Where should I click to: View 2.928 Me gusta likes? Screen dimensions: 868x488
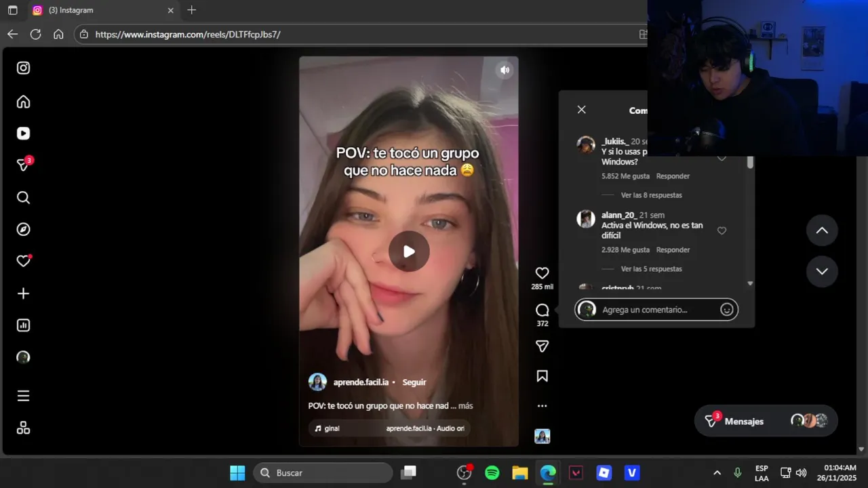coord(625,250)
